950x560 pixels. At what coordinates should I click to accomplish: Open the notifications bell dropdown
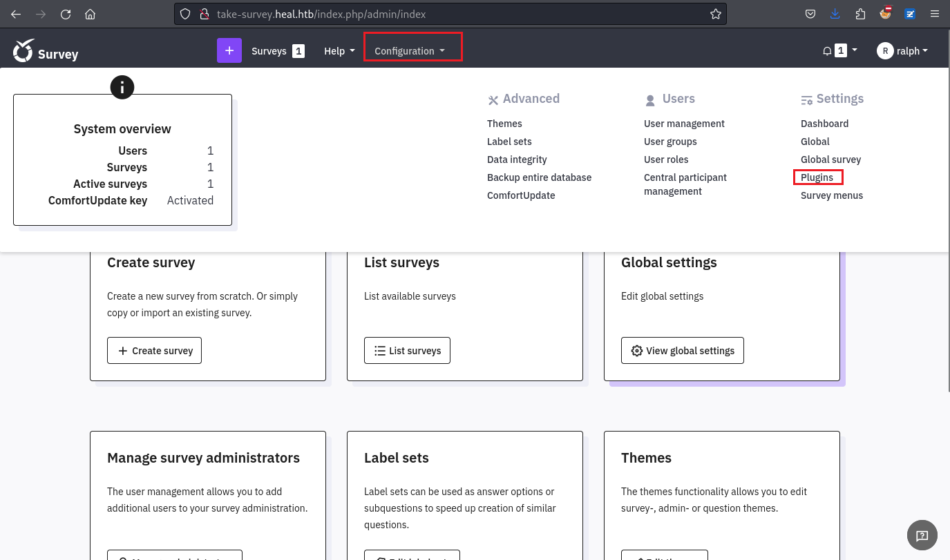[839, 50]
